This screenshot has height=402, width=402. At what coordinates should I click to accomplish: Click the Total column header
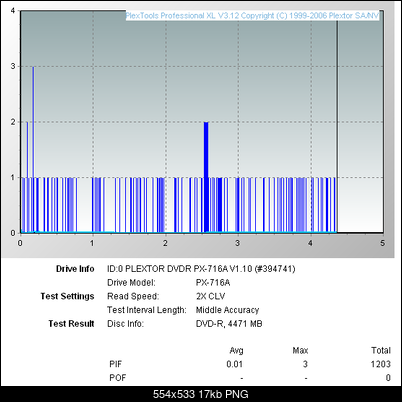tap(381, 351)
